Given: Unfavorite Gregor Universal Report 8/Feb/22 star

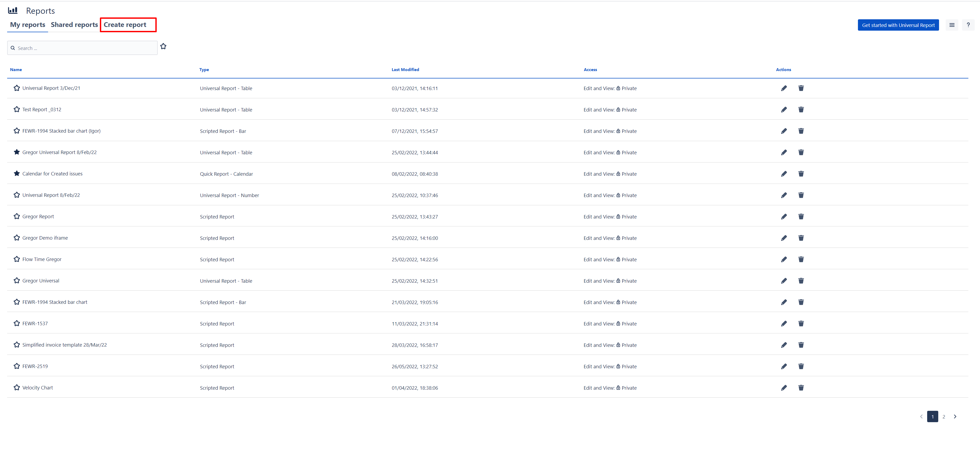Looking at the screenshot, I should tap(17, 152).
